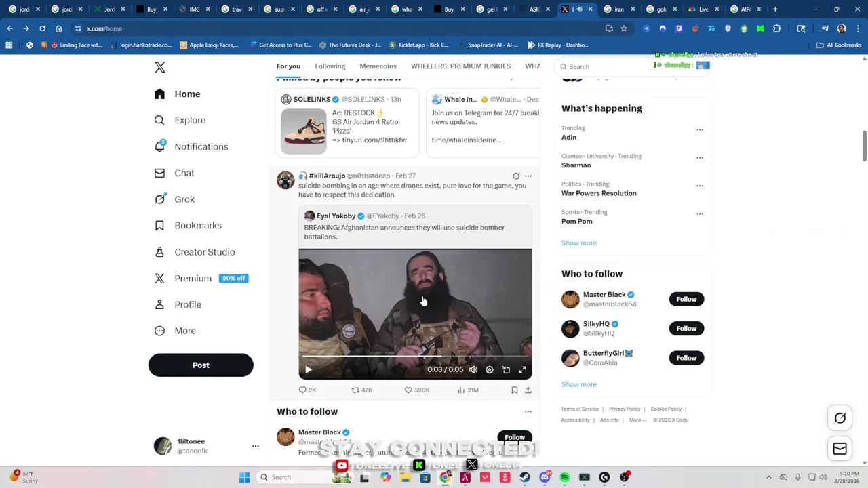Click the black Post button
868x488 pixels.
pos(201,365)
